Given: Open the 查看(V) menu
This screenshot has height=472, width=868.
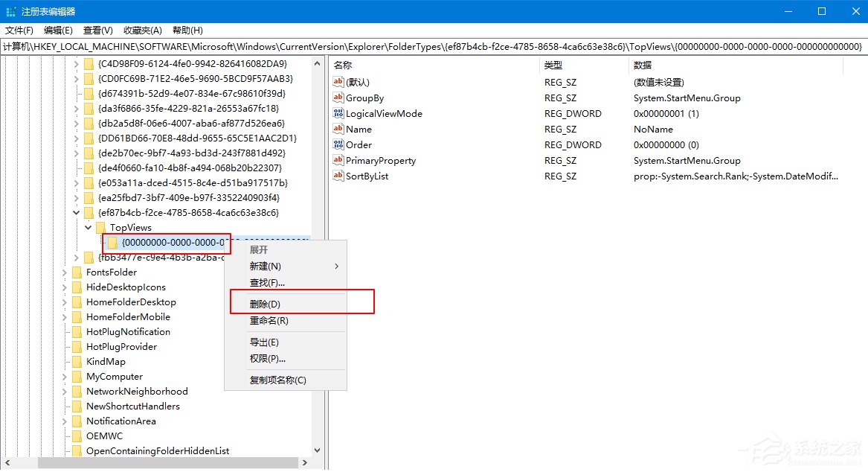Looking at the screenshot, I should (97, 30).
